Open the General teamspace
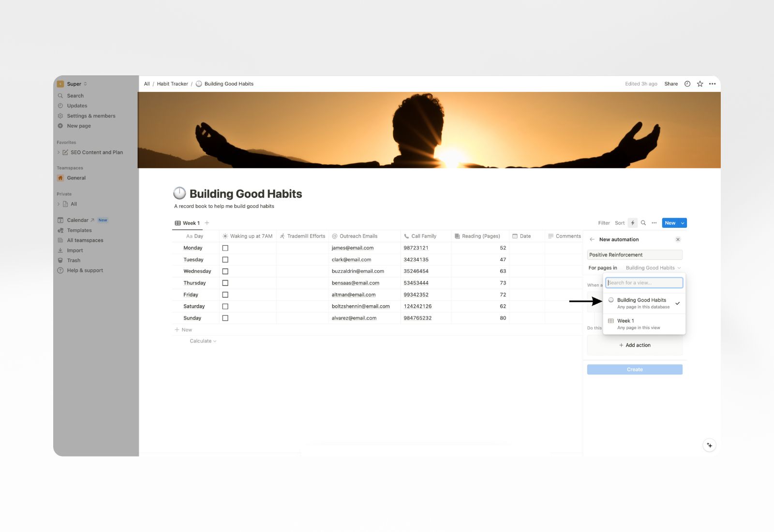The width and height of the screenshot is (774, 532). click(76, 178)
